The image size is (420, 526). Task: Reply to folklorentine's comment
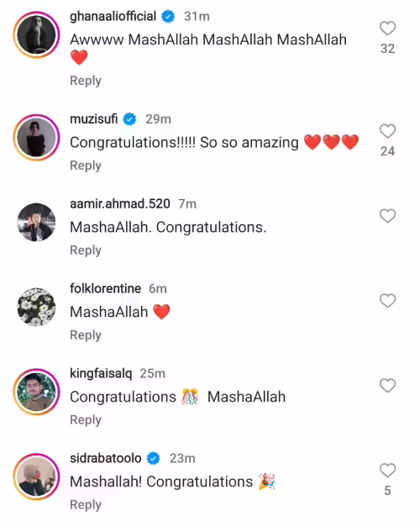(86, 335)
